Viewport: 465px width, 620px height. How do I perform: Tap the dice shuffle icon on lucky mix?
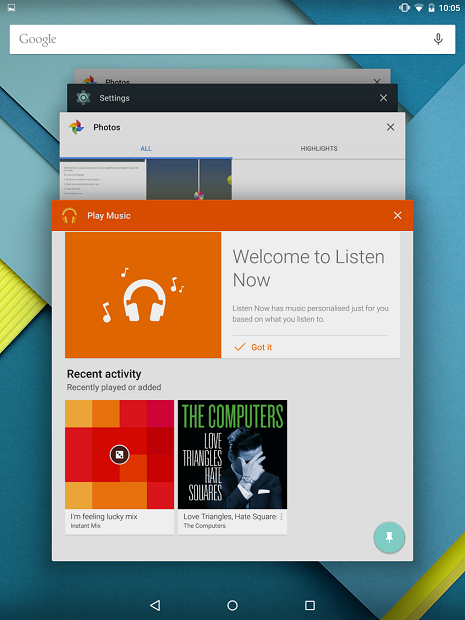[x=119, y=455]
